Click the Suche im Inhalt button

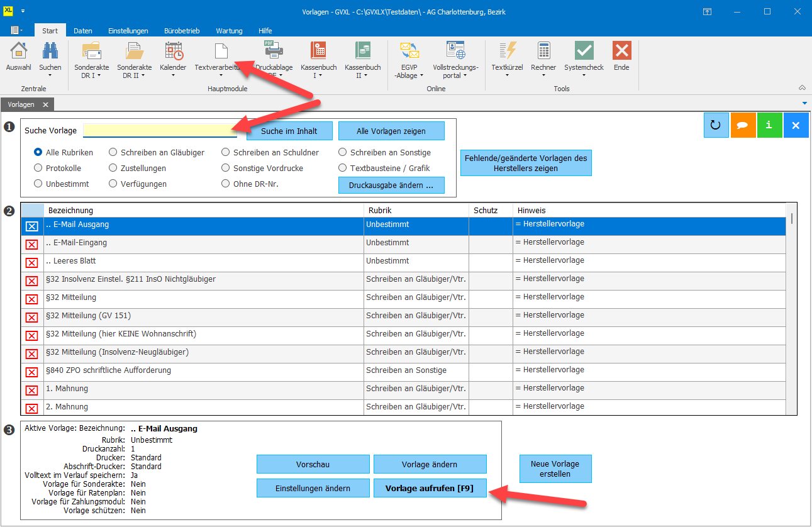(x=289, y=131)
